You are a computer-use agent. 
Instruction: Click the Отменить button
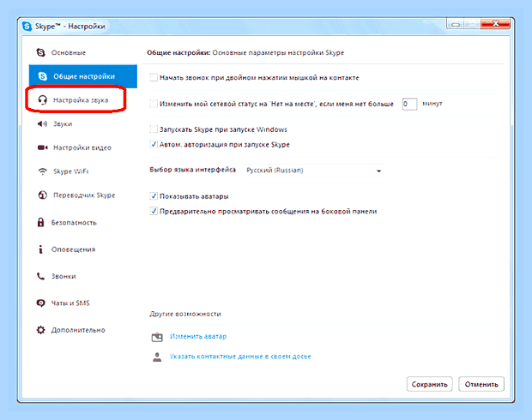481,384
